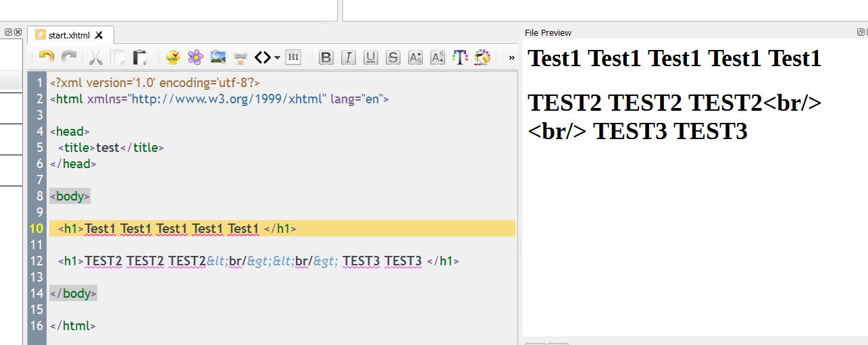This screenshot has height=345, width=868.
Task: Run the Fix HTML tool
Action: (x=173, y=57)
